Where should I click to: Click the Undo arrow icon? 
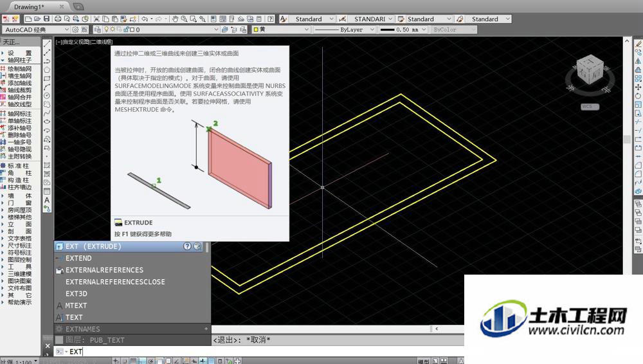tap(145, 19)
